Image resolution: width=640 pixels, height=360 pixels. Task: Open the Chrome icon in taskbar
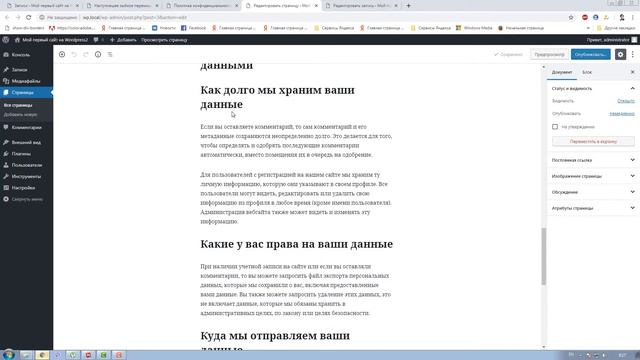point(42,355)
